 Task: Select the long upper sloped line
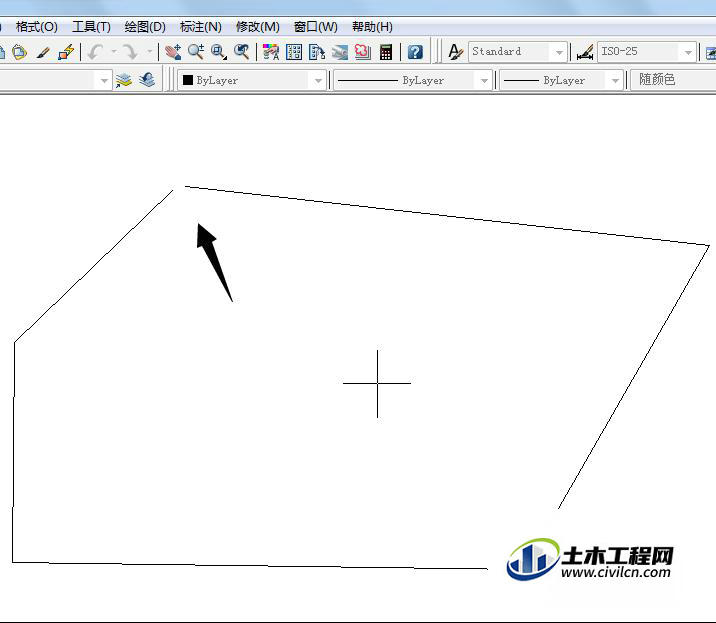[x=447, y=216]
